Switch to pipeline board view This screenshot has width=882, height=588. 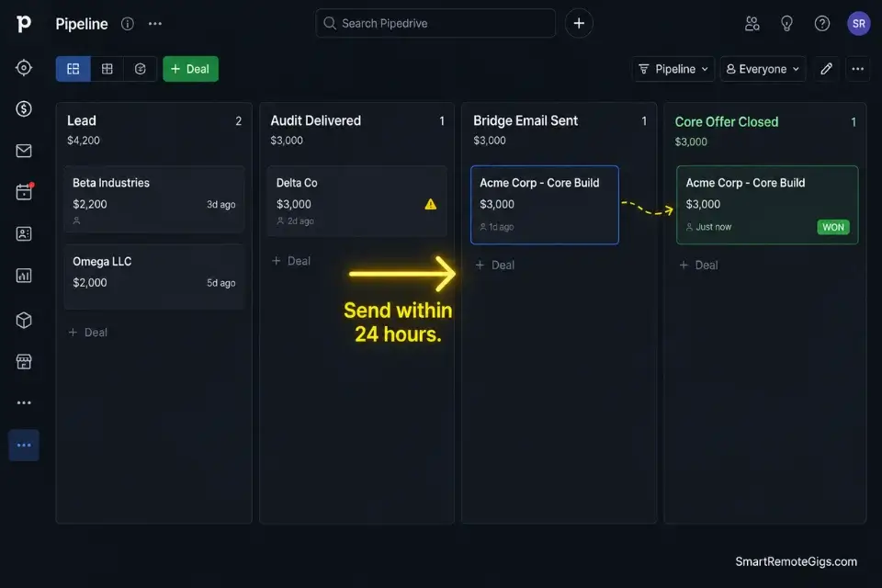point(73,69)
